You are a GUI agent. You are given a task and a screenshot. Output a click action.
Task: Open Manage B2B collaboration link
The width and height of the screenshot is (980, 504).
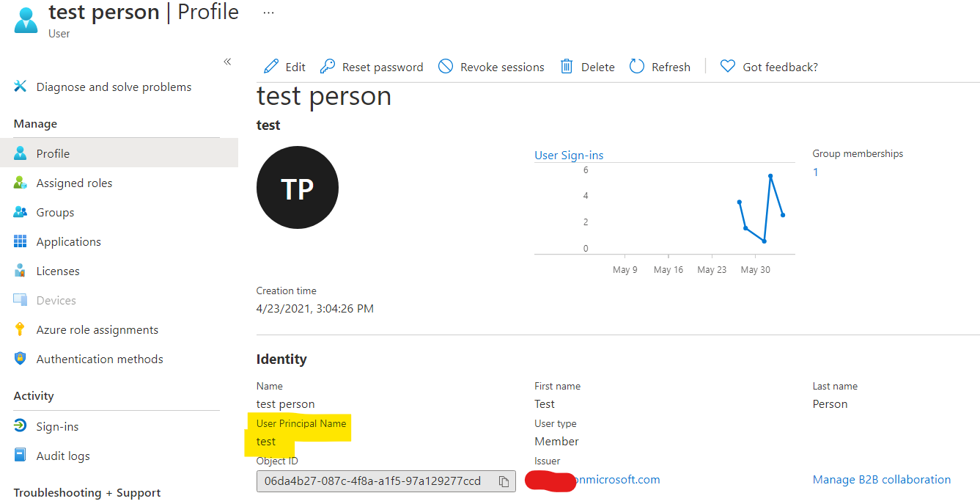click(x=882, y=480)
